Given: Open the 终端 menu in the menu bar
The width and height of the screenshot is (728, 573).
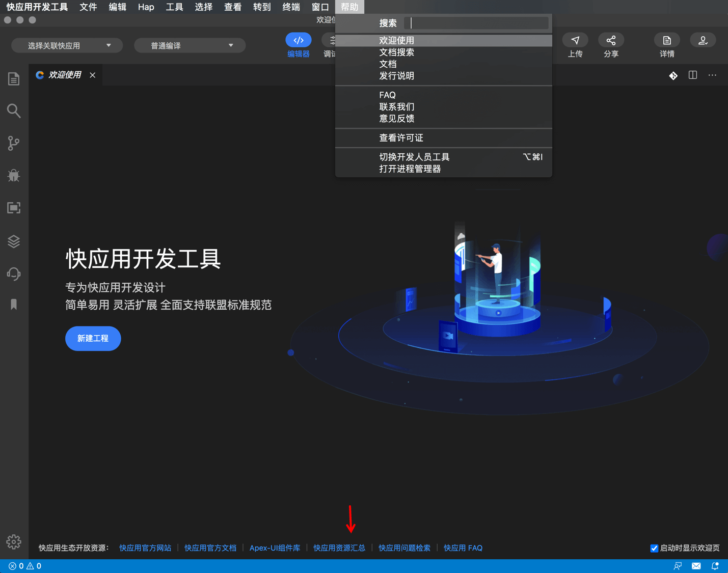Looking at the screenshot, I should 290,7.
